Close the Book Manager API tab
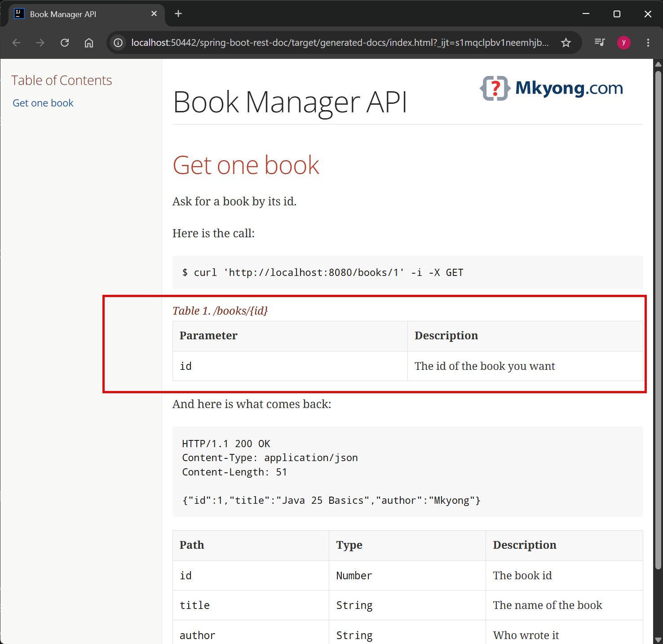Viewport: 663px width, 644px height. [x=154, y=13]
